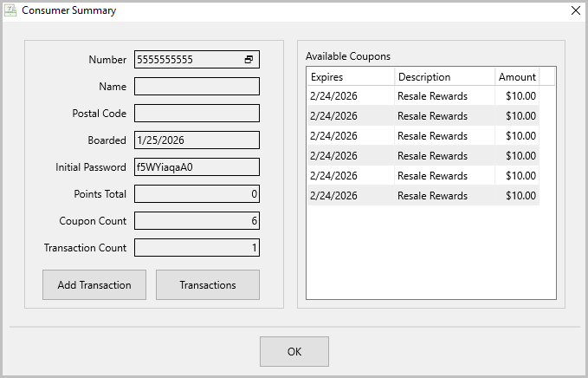The image size is (588, 378).
Task: Click the Consumer Summary app icon in title bar
Action: 10,10
